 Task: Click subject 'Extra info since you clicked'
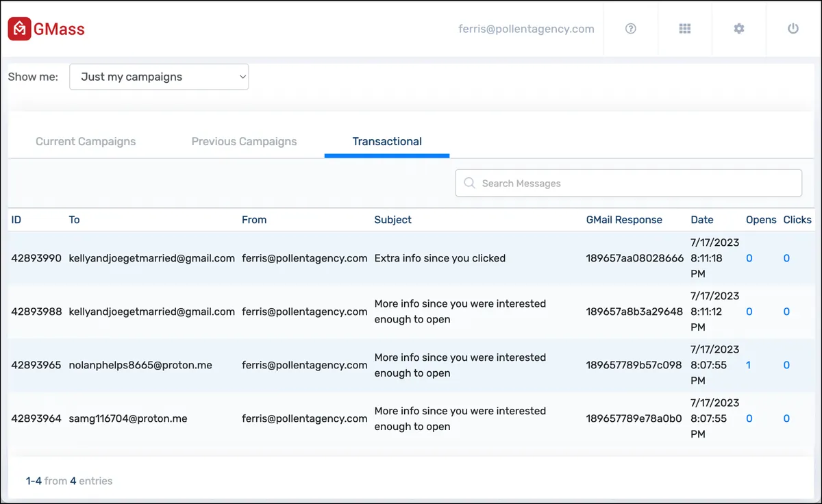440,258
